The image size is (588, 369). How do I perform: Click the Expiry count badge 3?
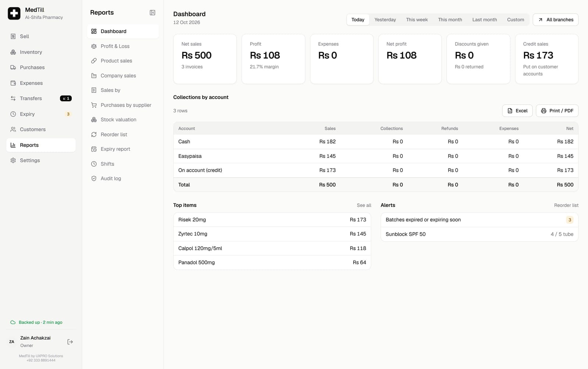[x=68, y=114]
